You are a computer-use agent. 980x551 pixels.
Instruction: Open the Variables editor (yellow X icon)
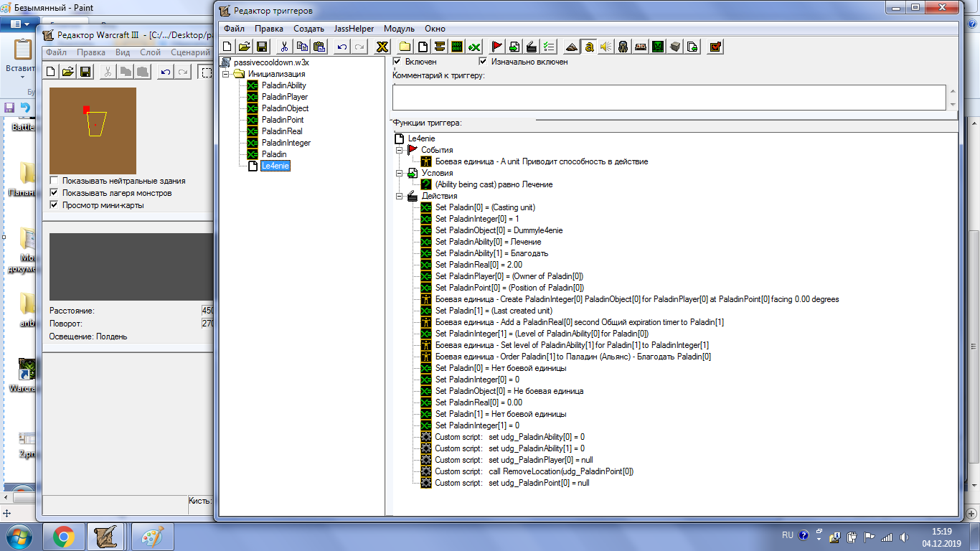click(382, 47)
